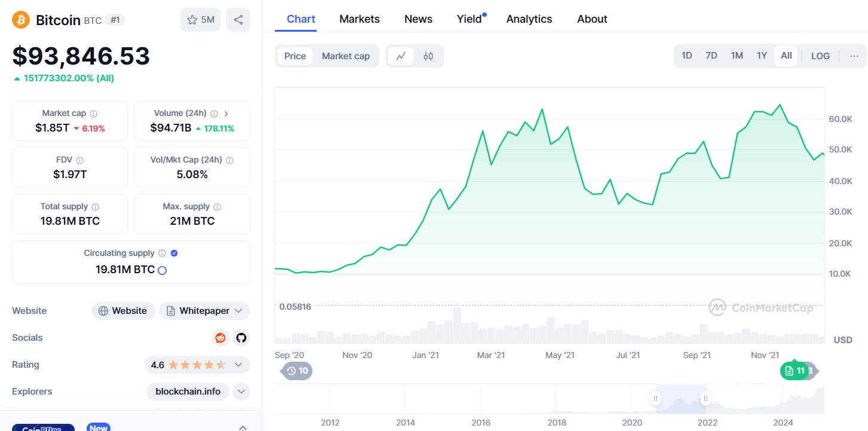Collapse the bottom banner with chevron
868x431 pixels.
243,427
